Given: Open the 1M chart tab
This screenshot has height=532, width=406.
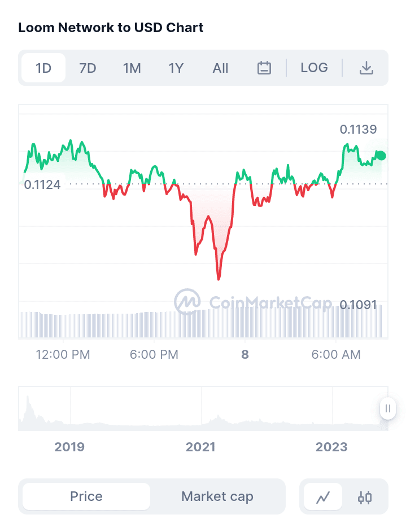Looking at the screenshot, I should [x=132, y=68].
